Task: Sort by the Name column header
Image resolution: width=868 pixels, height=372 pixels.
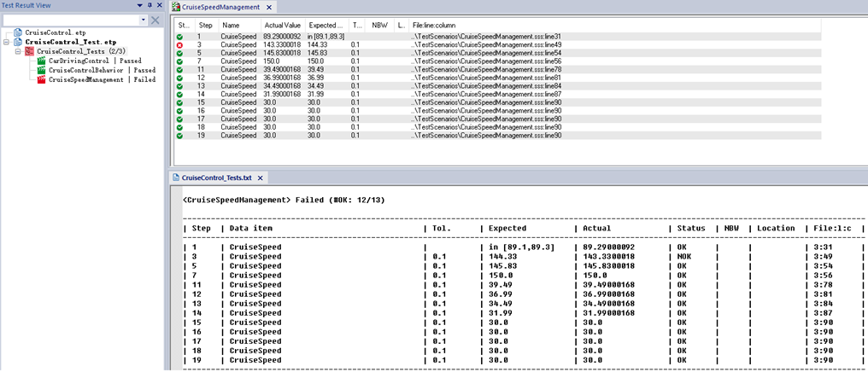Action: click(239, 26)
